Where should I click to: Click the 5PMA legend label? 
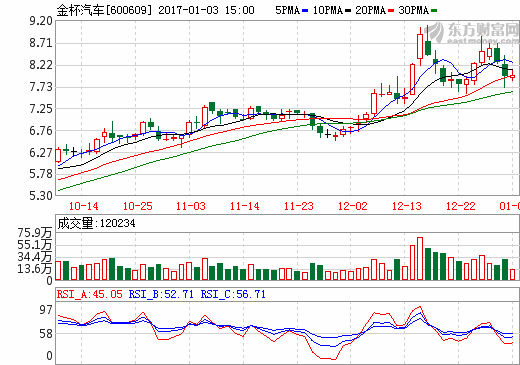(287, 10)
